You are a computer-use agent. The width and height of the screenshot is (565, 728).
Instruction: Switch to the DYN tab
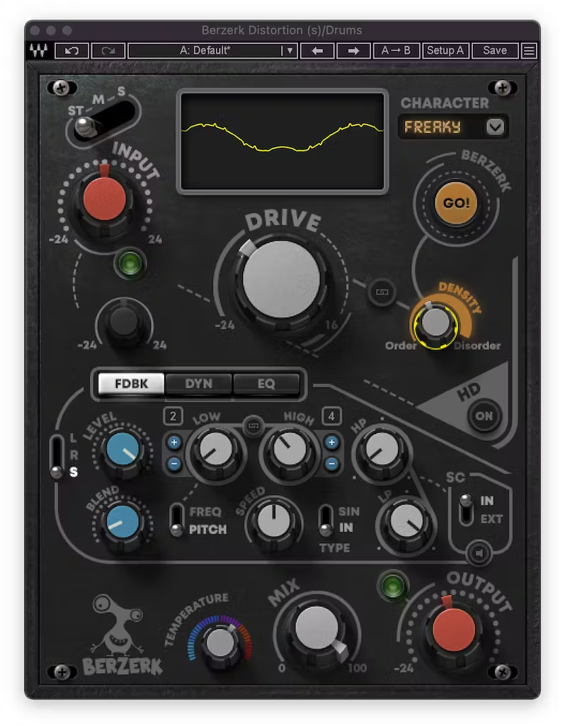[199, 384]
